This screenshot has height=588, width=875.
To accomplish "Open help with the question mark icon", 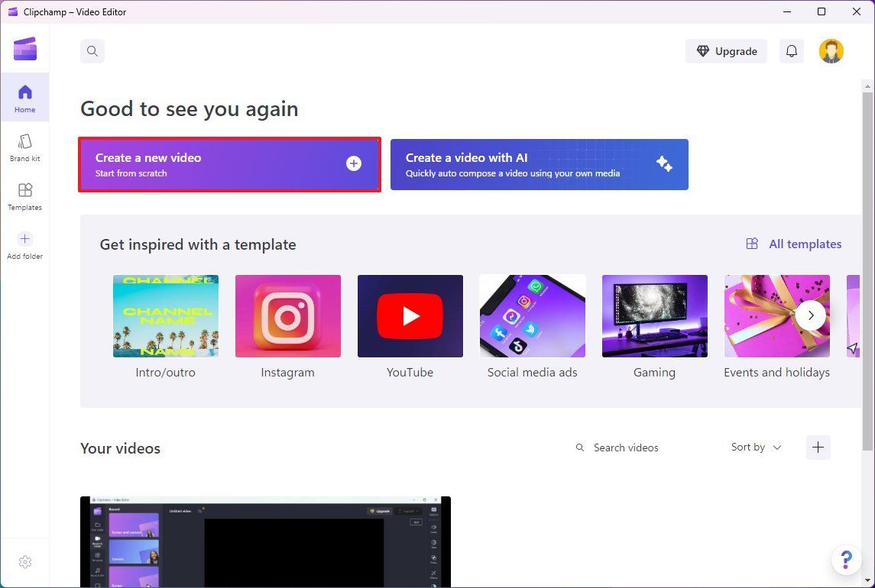I will click(x=846, y=560).
